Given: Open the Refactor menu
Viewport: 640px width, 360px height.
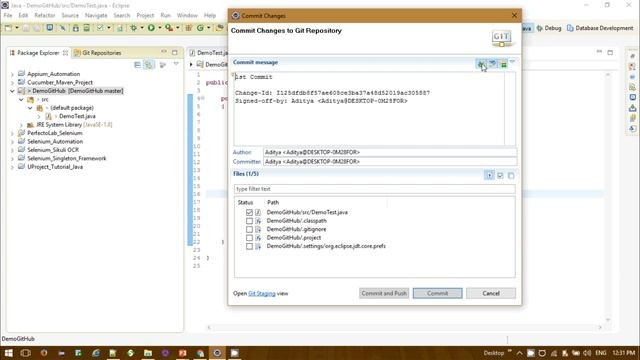Looking at the screenshot, I should tap(45, 16).
